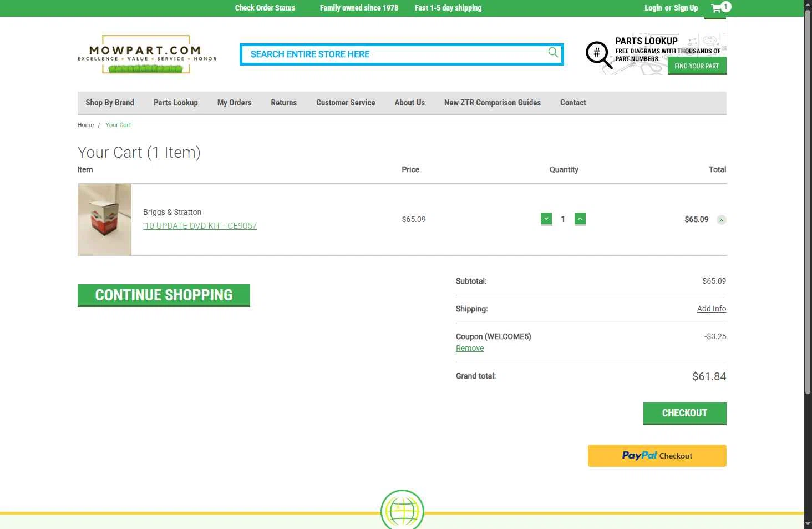Open Parts Lookup menu item
The image size is (812, 529).
tap(176, 103)
